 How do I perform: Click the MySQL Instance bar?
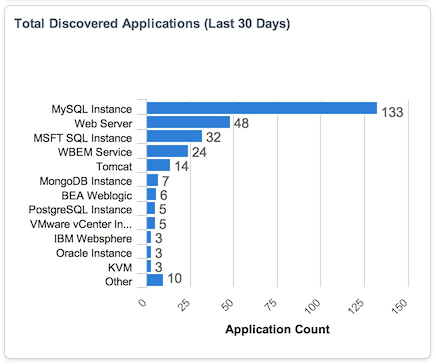pyautogui.click(x=262, y=108)
